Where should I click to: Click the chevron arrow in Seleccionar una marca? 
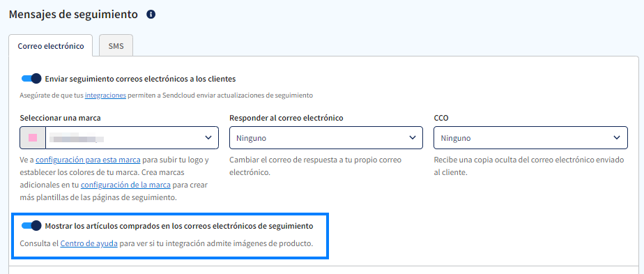tap(208, 137)
